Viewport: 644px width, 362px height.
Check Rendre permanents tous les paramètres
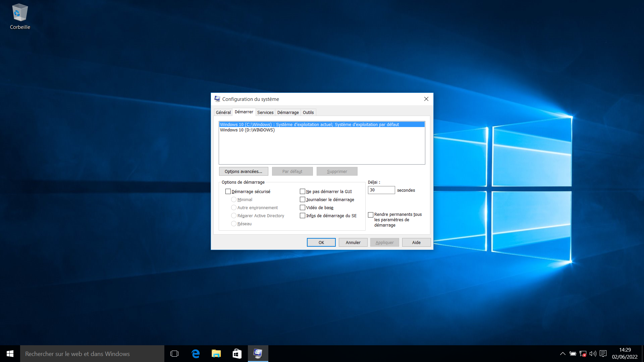pos(371,215)
